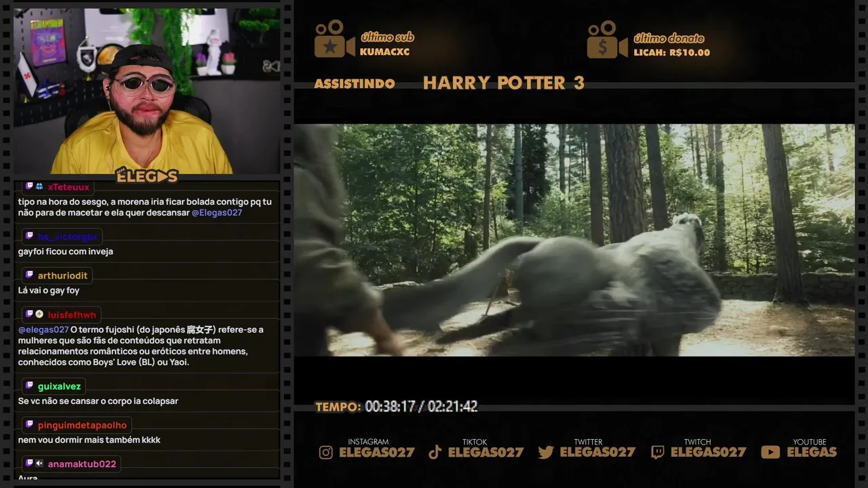The width and height of the screenshot is (868, 488).
Task: Click message 'Se vc não se cansar o corpo ia colapsar'
Action: tap(98, 401)
